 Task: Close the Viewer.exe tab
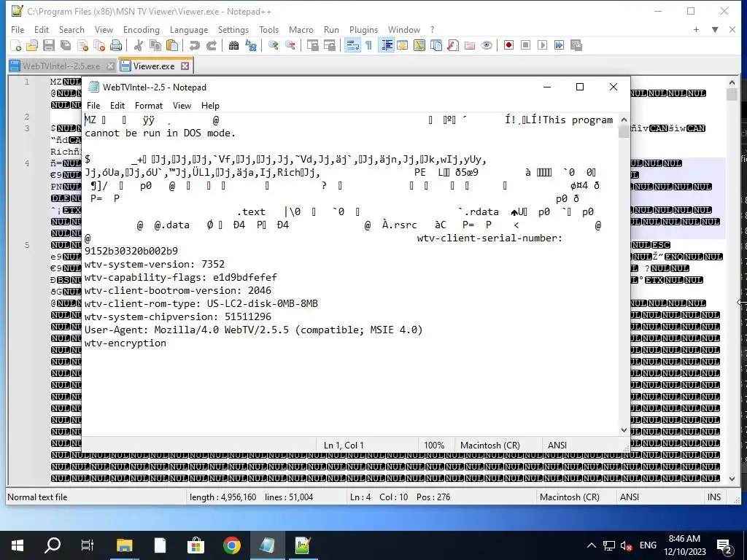pyautogui.click(x=185, y=66)
